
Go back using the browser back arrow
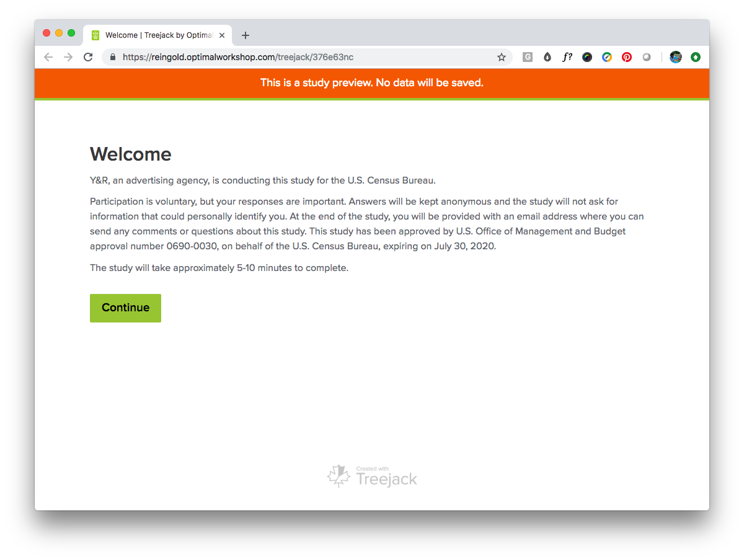[x=48, y=57]
